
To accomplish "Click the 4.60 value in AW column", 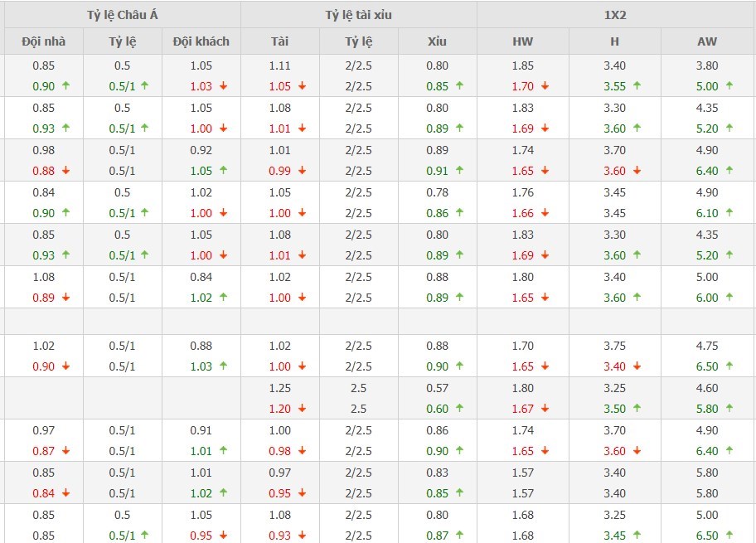I will (x=708, y=388).
